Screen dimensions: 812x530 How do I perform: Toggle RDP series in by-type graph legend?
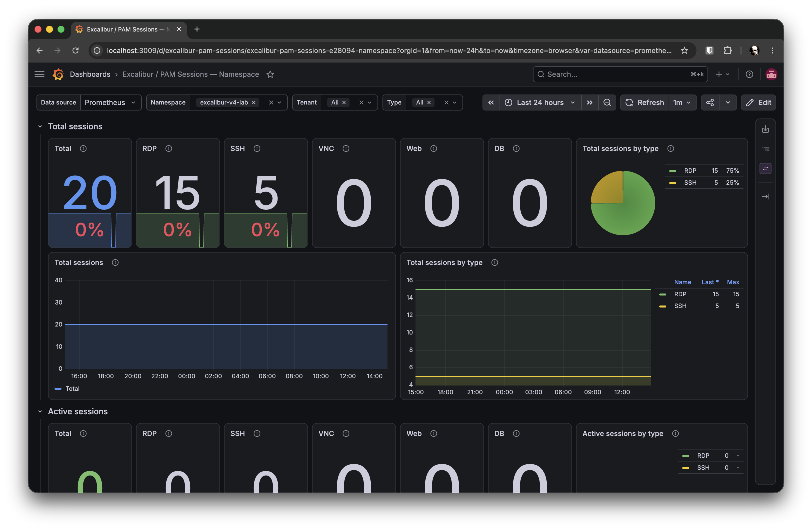click(x=680, y=294)
